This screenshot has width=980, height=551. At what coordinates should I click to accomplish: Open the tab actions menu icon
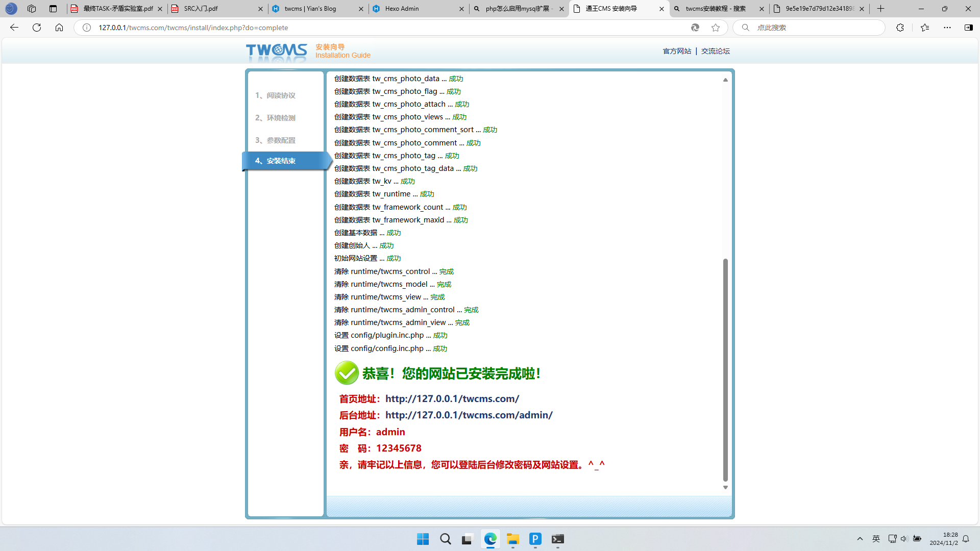[53, 9]
